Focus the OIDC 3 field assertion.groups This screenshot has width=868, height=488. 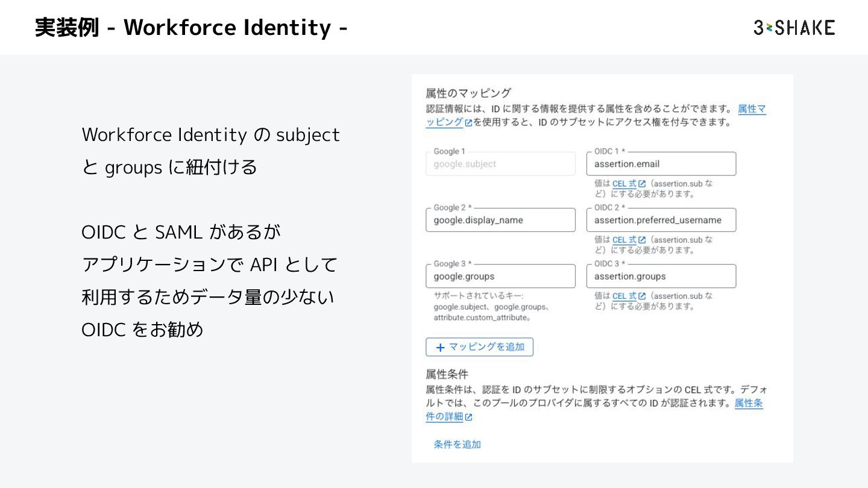(x=661, y=277)
